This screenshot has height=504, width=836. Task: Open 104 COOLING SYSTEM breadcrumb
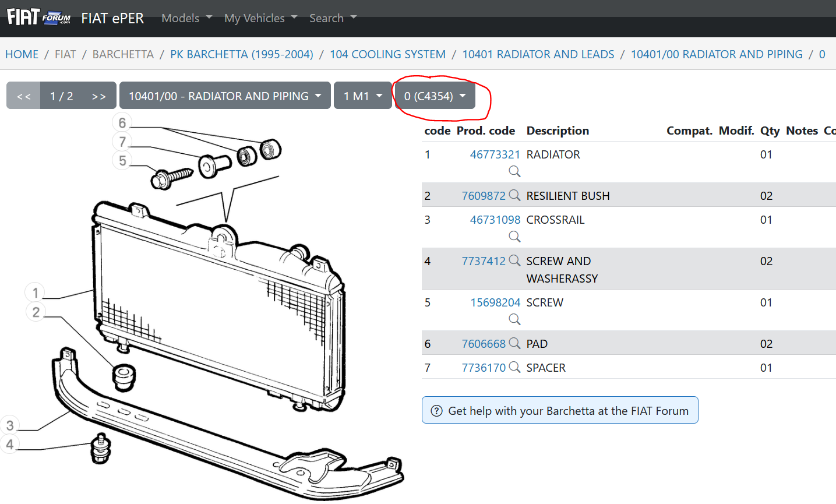click(x=387, y=54)
